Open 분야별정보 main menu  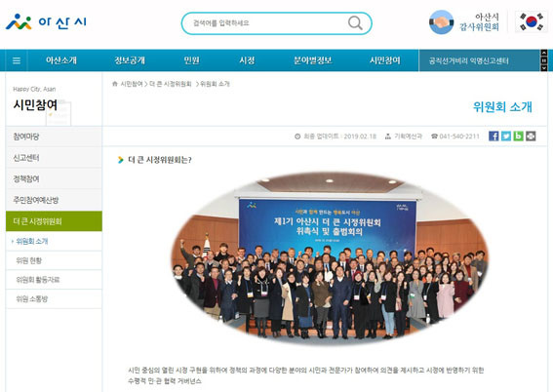[313, 60]
